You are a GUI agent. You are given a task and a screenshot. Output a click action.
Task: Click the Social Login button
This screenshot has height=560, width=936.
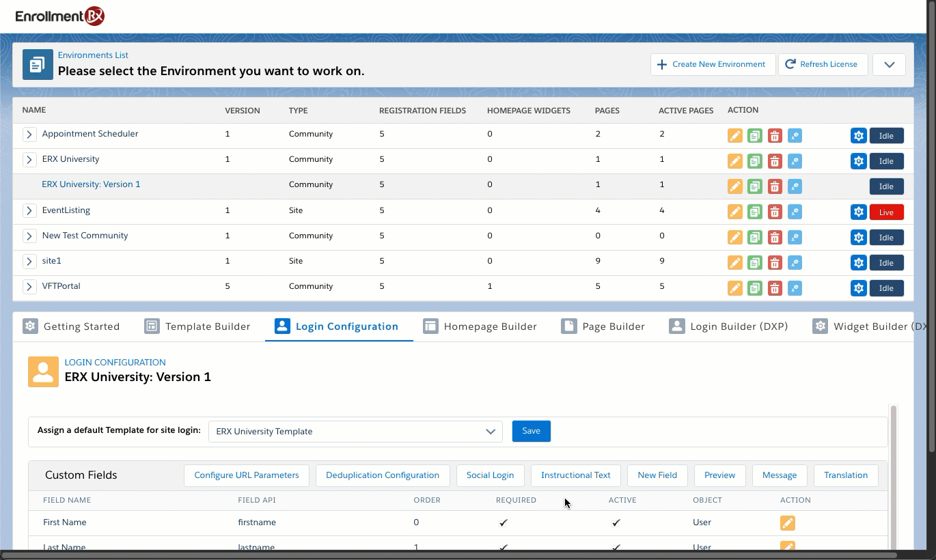(490, 475)
